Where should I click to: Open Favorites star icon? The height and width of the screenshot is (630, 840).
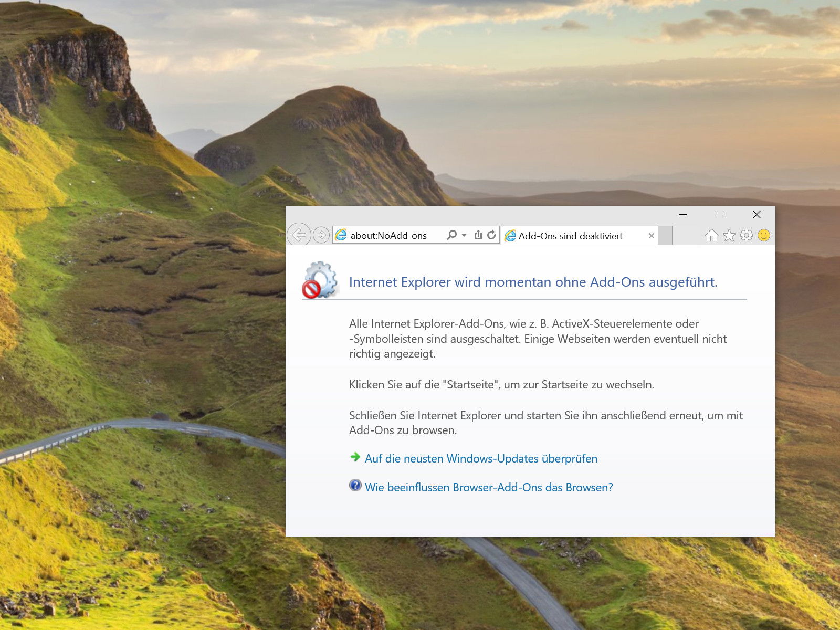point(729,235)
